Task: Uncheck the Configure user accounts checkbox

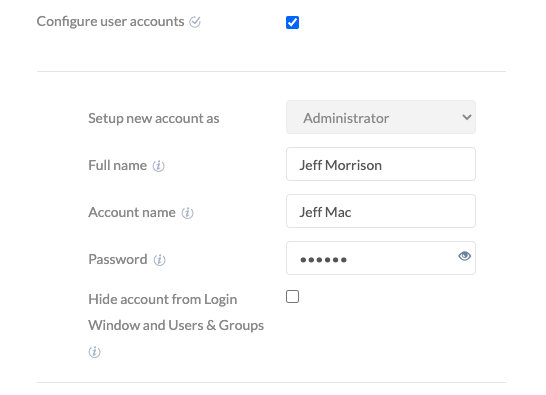Action: click(x=292, y=23)
